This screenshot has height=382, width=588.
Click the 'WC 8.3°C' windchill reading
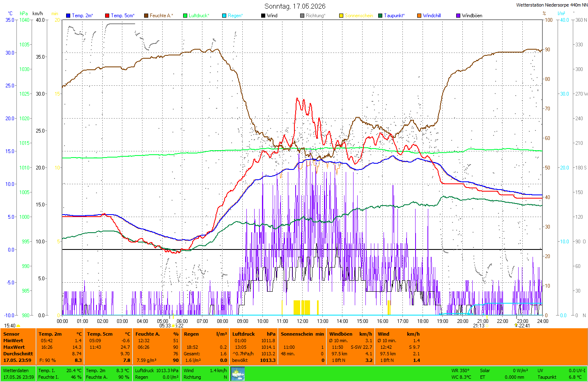tap(462, 377)
